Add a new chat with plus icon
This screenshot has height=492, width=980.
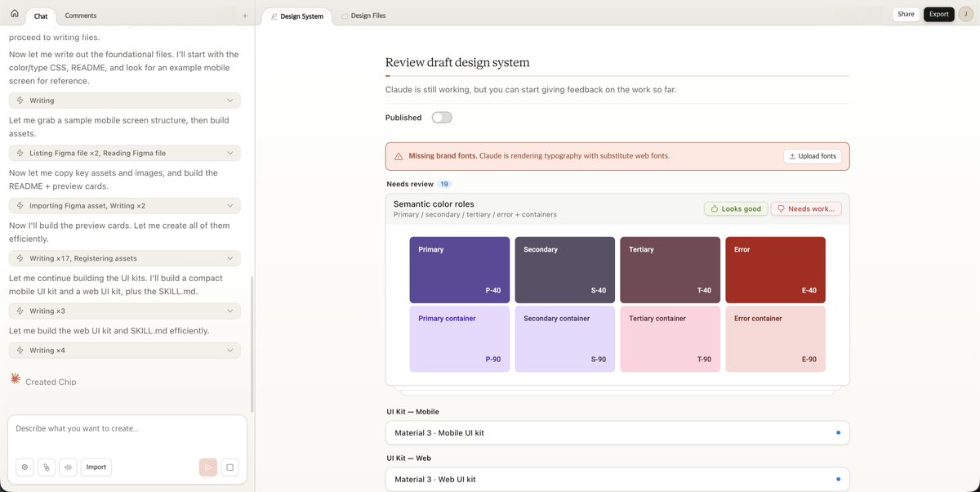(244, 16)
